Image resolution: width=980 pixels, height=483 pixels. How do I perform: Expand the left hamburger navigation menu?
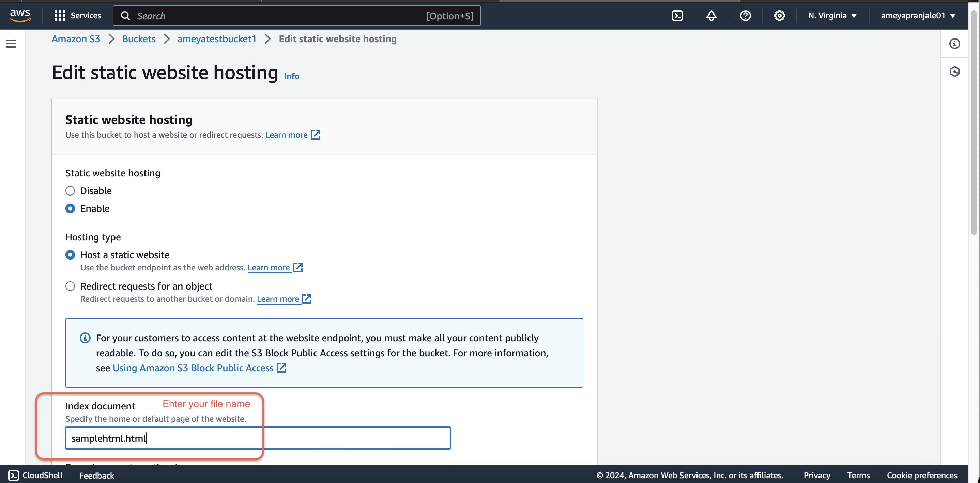[11, 44]
